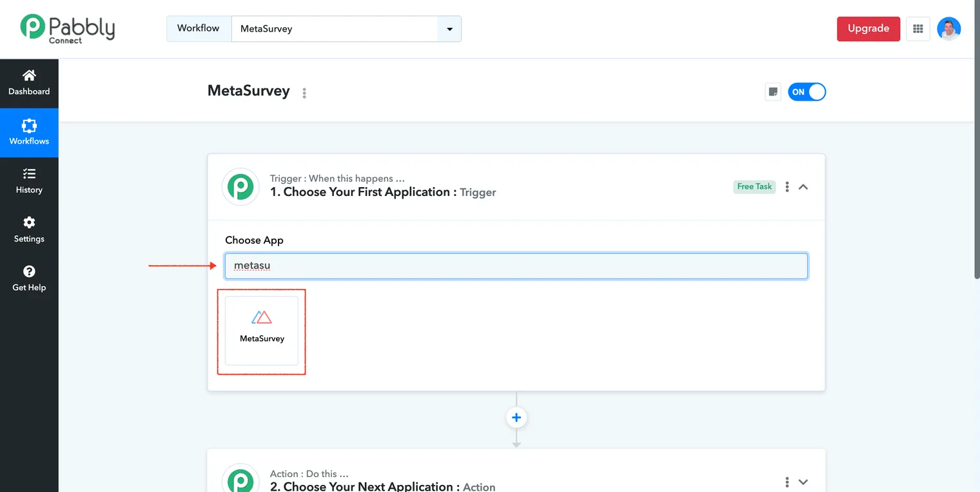Open Get Help in the sidebar
Image resolution: width=980 pixels, height=492 pixels.
point(29,279)
